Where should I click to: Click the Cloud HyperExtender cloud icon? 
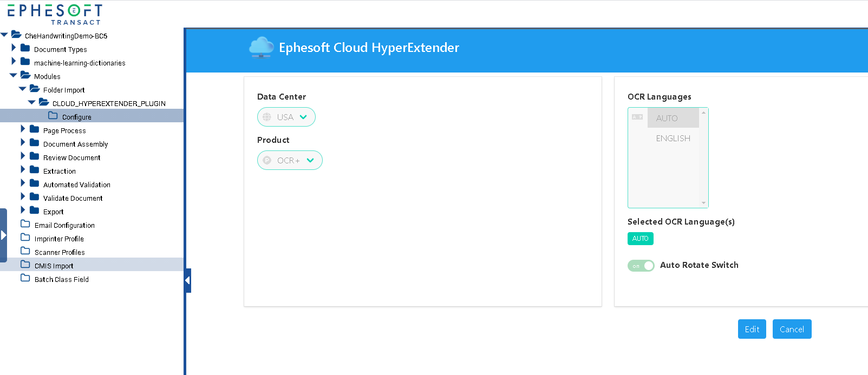click(262, 47)
